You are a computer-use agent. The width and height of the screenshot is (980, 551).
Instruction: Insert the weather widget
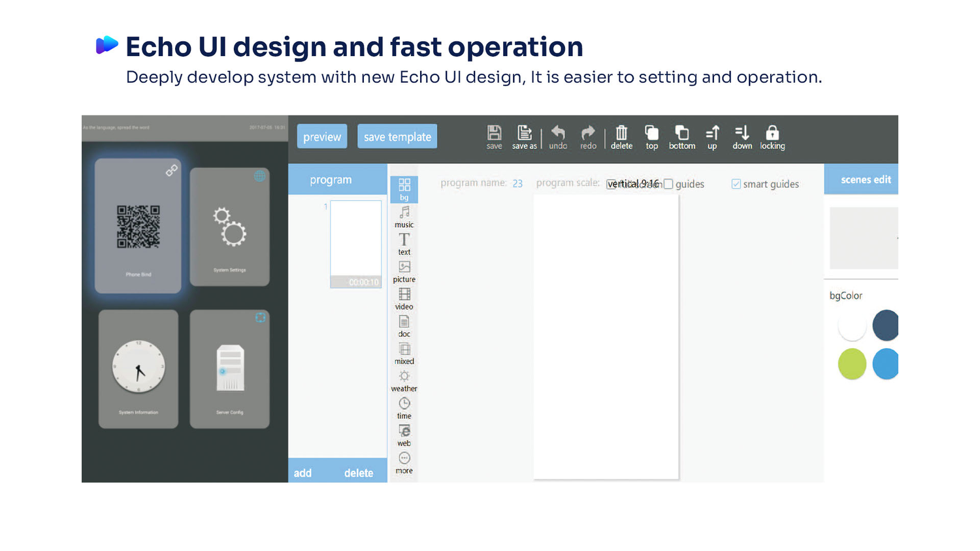click(x=404, y=381)
